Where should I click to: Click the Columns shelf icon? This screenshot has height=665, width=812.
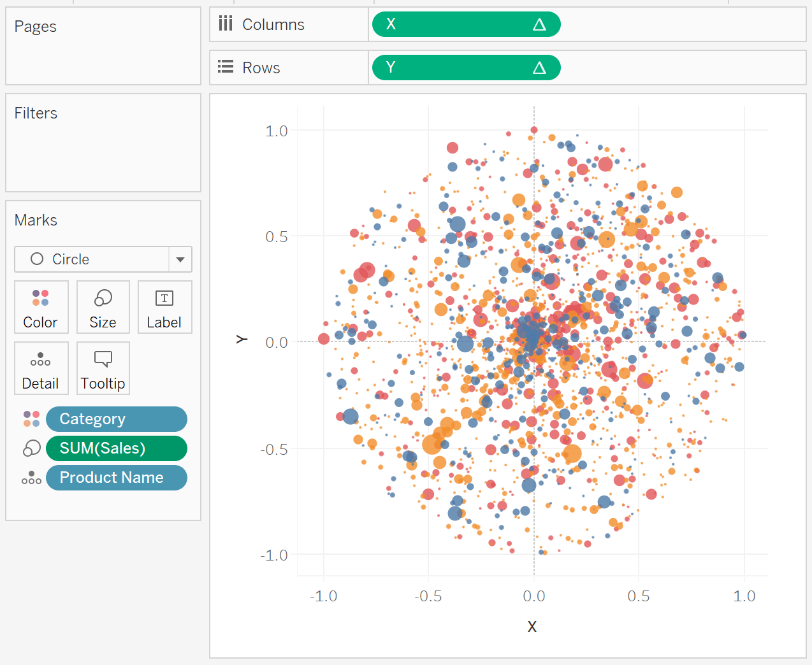click(x=226, y=24)
